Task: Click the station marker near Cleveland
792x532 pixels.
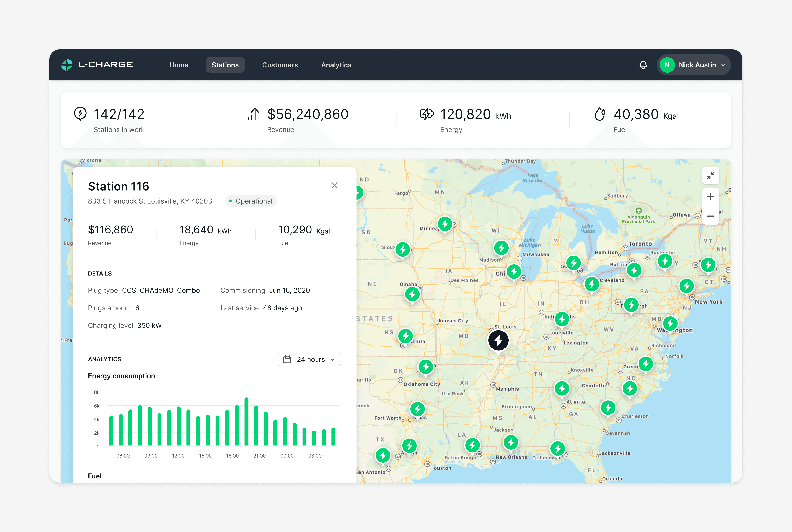Action: (592, 284)
